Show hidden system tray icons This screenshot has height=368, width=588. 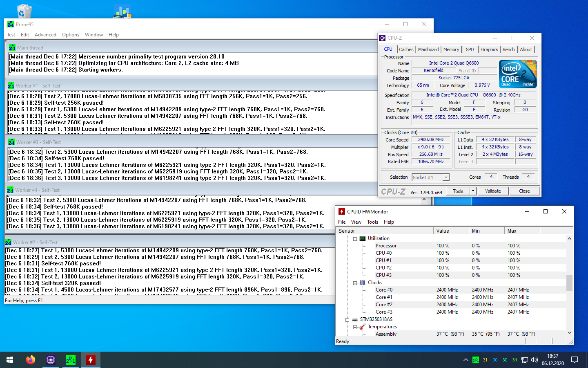click(x=465, y=360)
